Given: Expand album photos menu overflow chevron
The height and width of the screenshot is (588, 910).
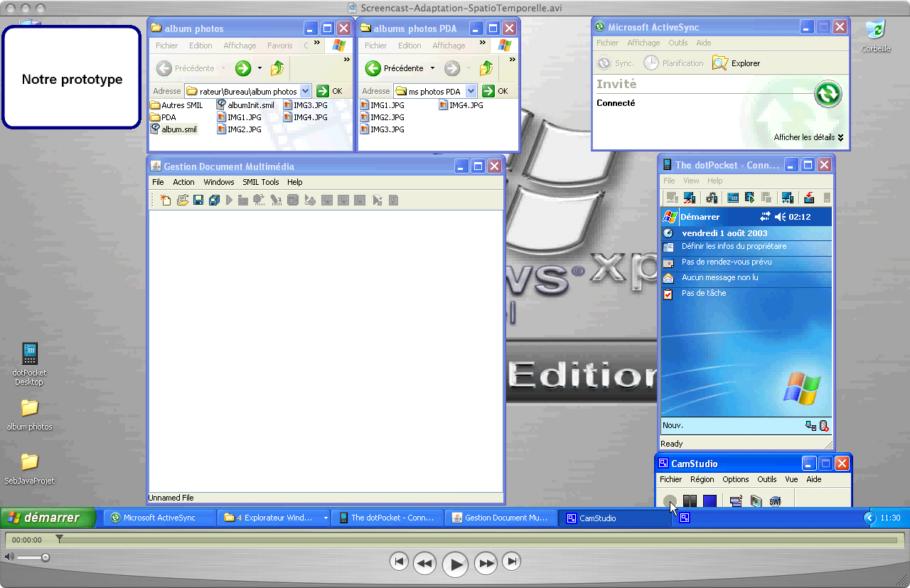Looking at the screenshot, I should point(317,43).
